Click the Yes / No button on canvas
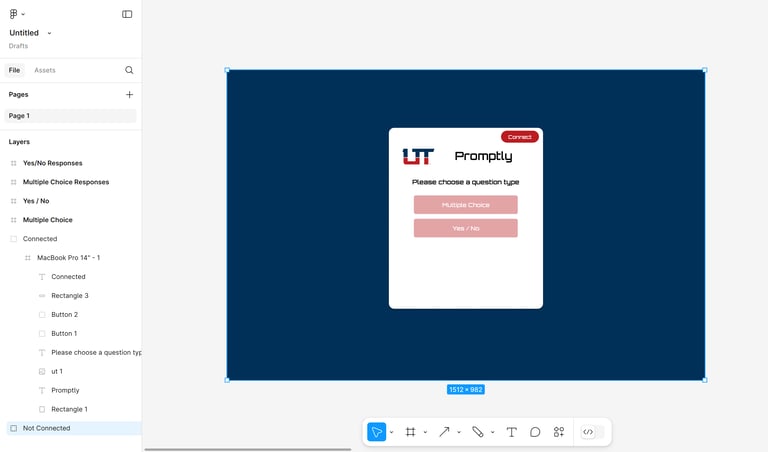 coord(466,228)
